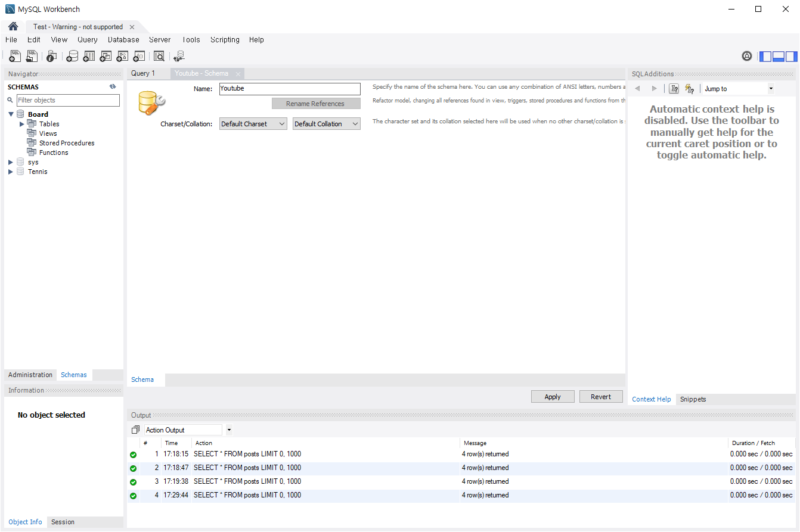
Task: Create a new SQL tab icon
Action: (x=15, y=56)
